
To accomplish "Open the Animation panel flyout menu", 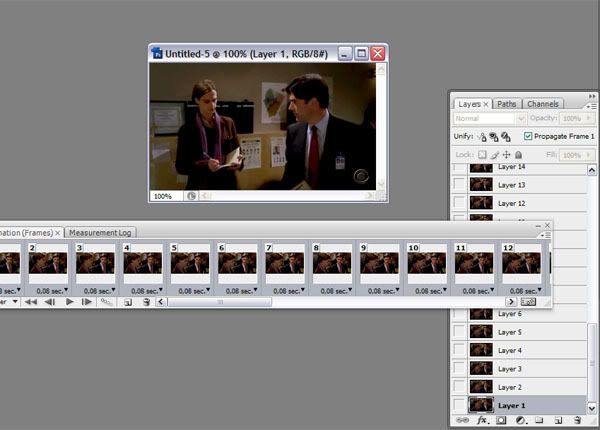I will point(547,235).
